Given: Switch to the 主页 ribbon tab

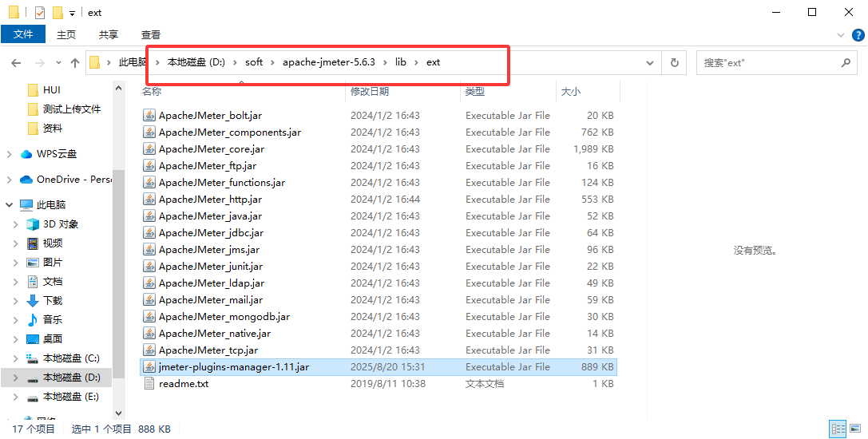Looking at the screenshot, I should pos(65,34).
